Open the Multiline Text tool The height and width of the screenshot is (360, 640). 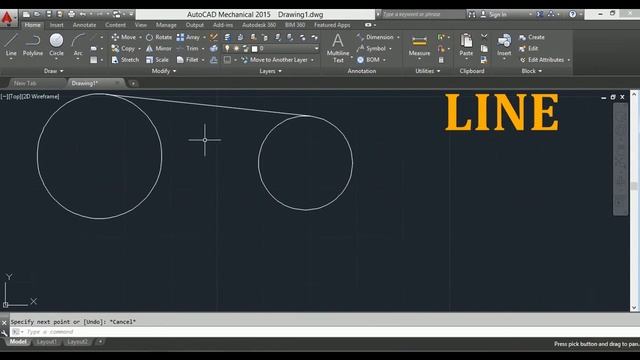tap(338, 48)
